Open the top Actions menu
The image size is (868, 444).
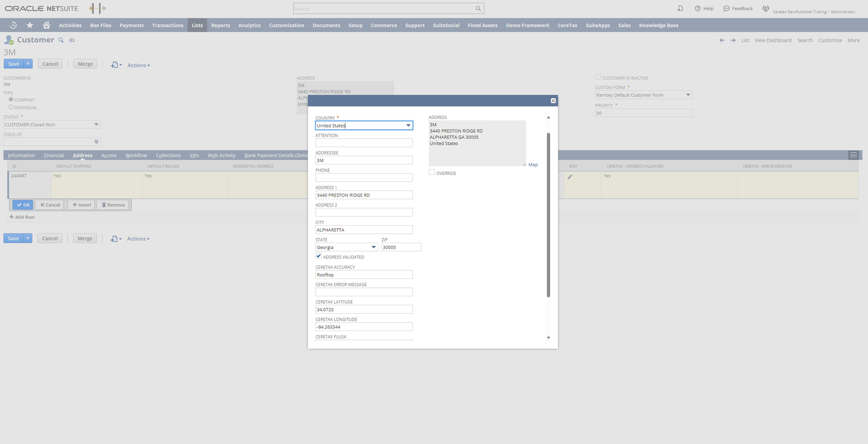click(x=138, y=65)
